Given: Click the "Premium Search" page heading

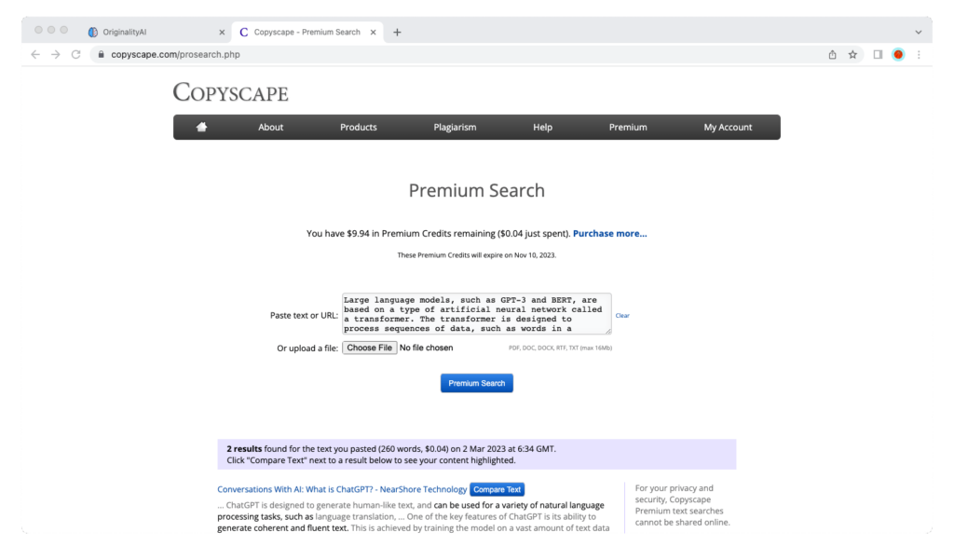Looking at the screenshot, I should point(476,190).
